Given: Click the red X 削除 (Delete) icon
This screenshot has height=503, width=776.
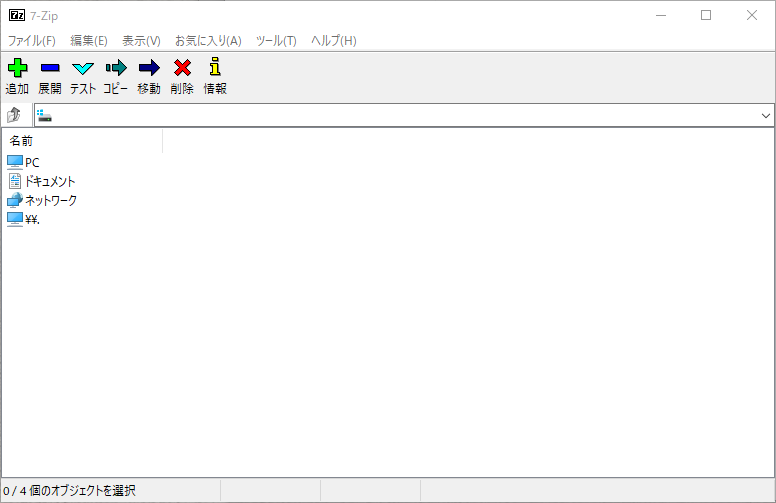Looking at the screenshot, I should point(182,69).
